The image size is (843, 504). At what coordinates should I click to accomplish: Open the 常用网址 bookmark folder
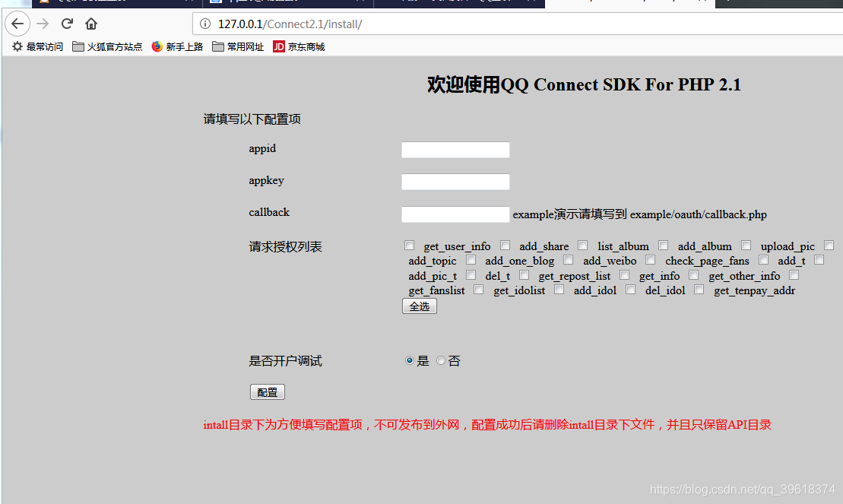pyautogui.click(x=238, y=47)
